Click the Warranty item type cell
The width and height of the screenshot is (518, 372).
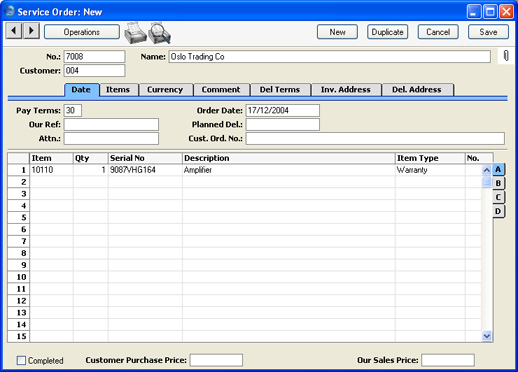pos(430,170)
